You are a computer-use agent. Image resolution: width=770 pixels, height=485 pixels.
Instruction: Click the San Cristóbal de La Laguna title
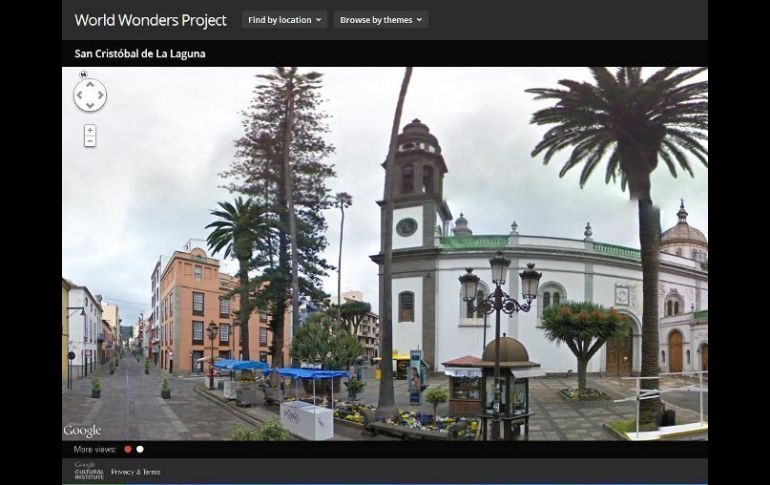tap(140, 54)
